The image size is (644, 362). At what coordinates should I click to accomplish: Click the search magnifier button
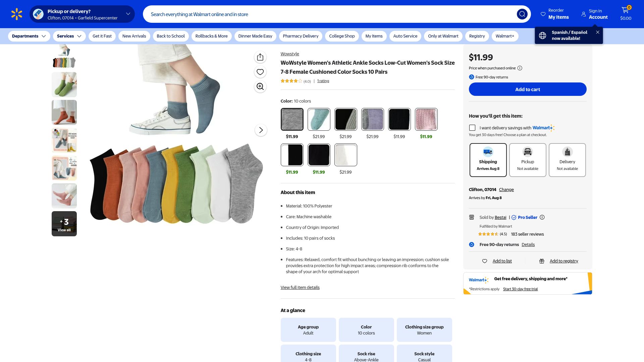pos(522,14)
